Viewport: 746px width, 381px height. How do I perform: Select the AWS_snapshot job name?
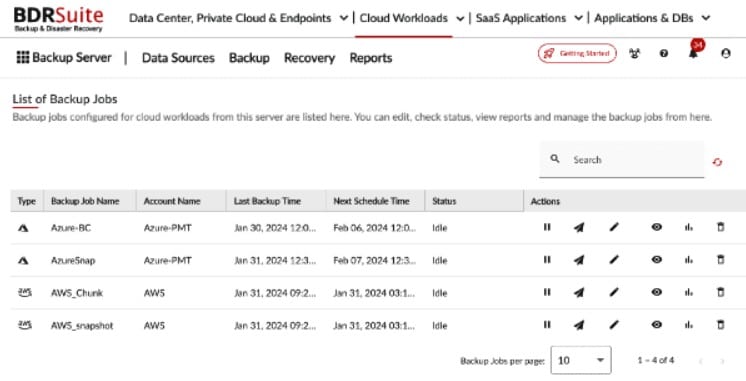coord(82,326)
